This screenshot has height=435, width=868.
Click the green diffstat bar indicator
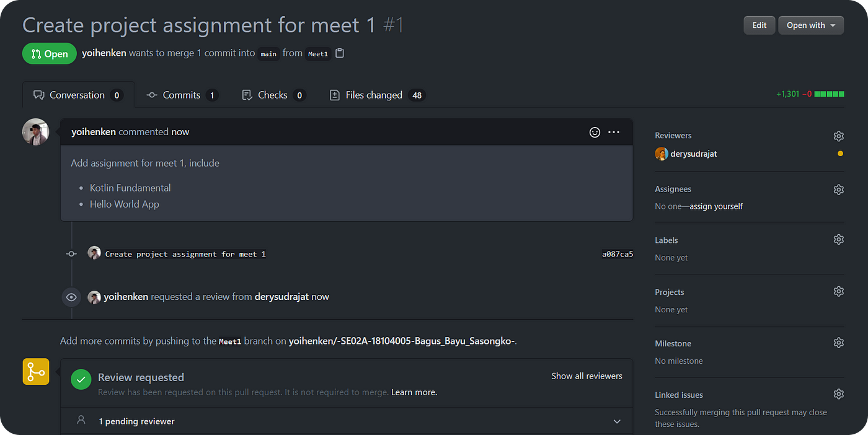click(829, 95)
